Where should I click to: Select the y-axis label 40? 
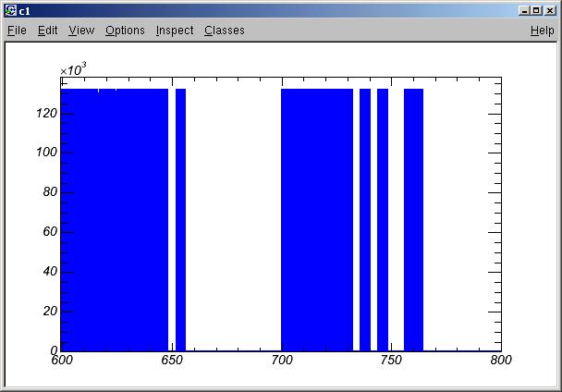(50, 272)
